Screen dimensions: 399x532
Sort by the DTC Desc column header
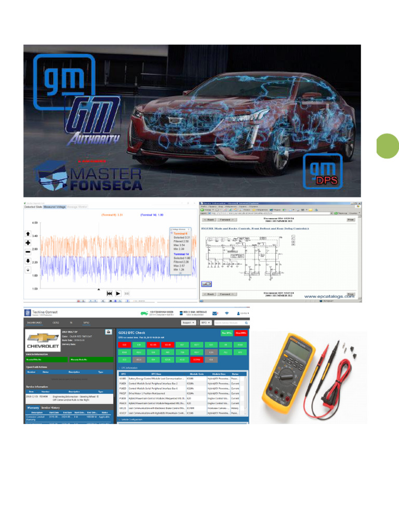point(156,374)
